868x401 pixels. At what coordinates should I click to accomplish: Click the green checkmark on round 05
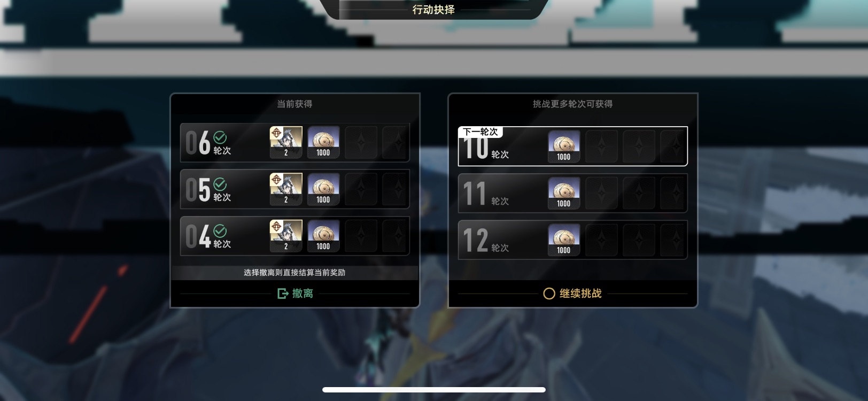220,184
